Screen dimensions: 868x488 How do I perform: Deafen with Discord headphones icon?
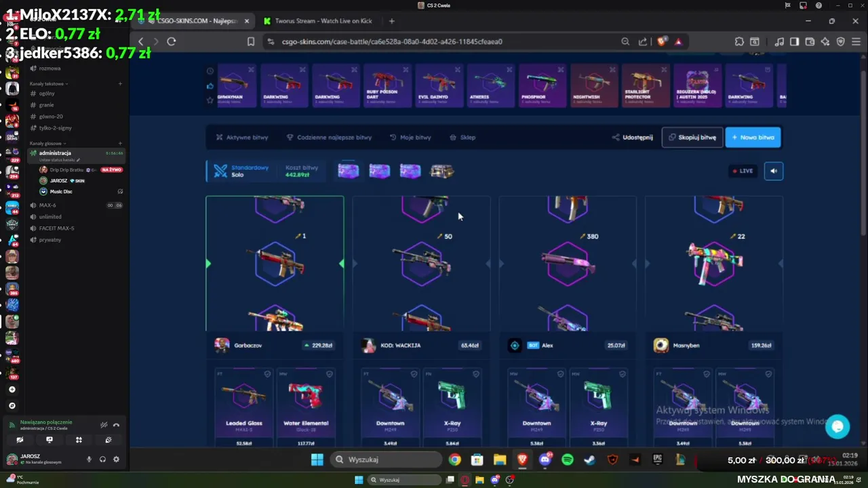point(102,459)
